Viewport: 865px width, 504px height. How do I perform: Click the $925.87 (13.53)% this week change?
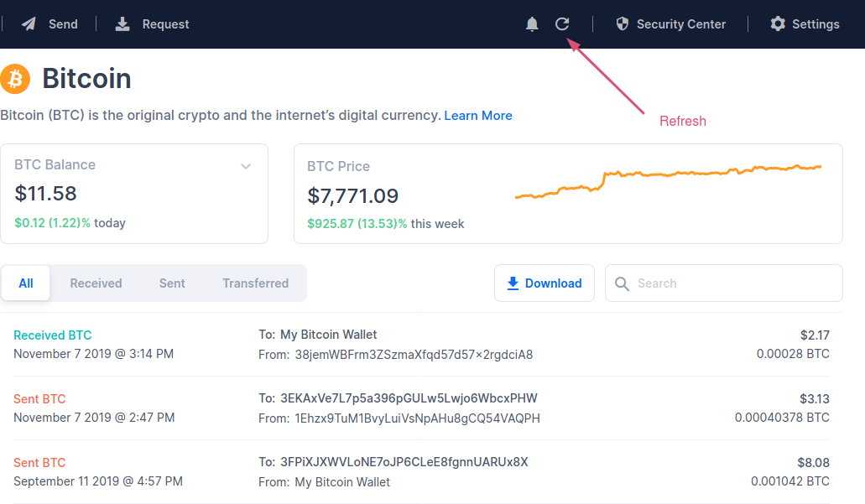386,224
